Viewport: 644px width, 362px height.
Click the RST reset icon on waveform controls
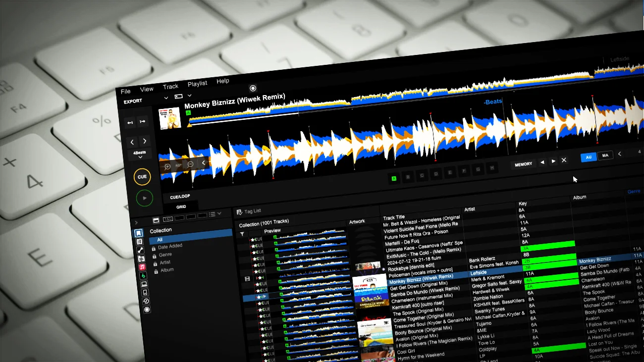click(x=178, y=165)
